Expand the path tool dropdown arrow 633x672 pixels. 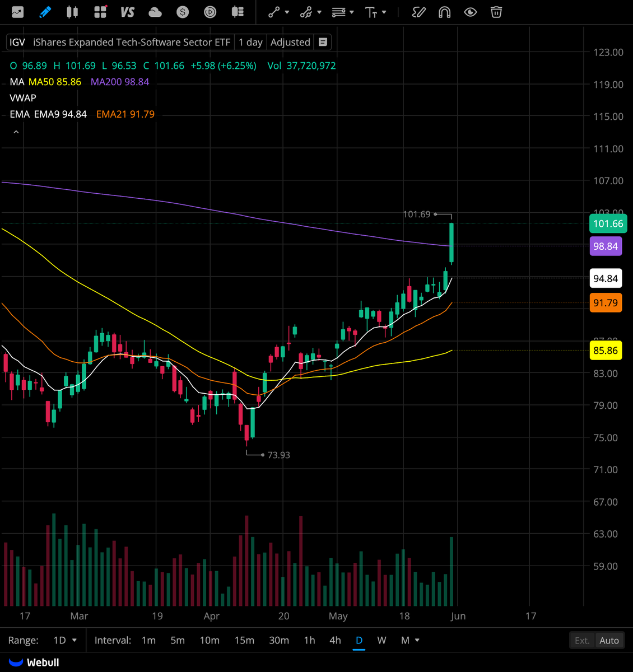click(319, 12)
